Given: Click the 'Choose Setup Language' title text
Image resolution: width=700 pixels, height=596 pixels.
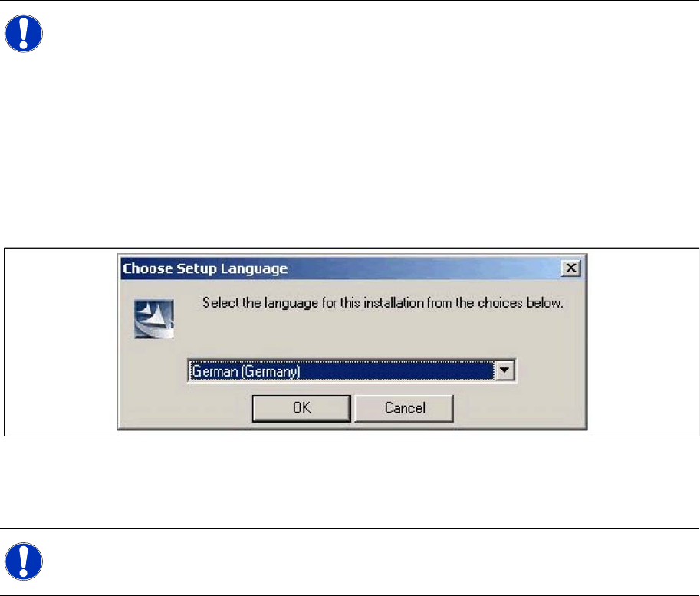Looking at the screenshot, I should click(x=205, y=268).
